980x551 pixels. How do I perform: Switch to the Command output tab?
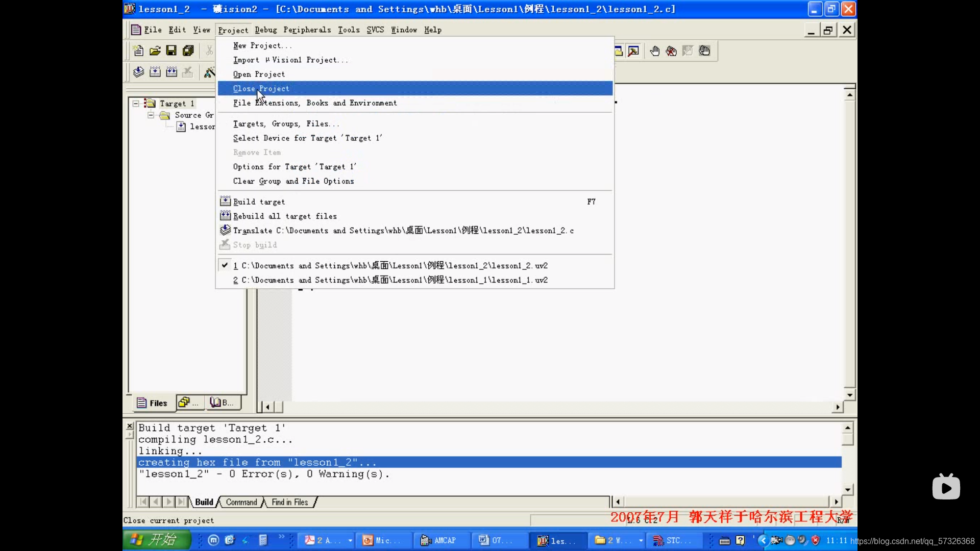click(241, 502)
